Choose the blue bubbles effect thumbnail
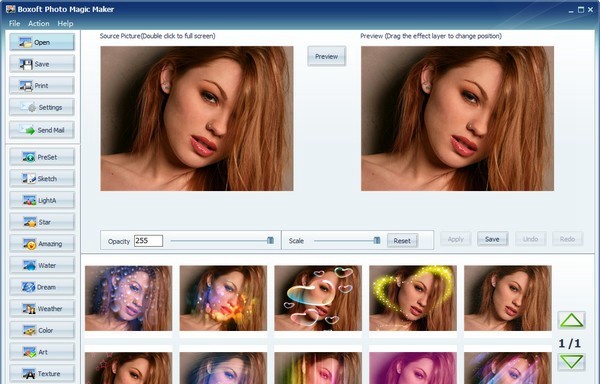The image size is (600, 384). click(x=129, y=298)
